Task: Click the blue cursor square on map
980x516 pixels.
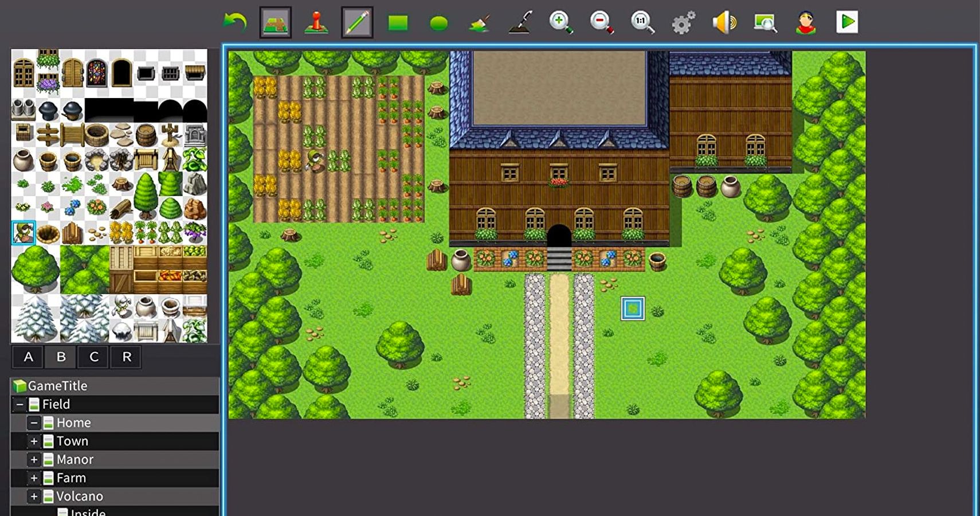Action: 633,308
